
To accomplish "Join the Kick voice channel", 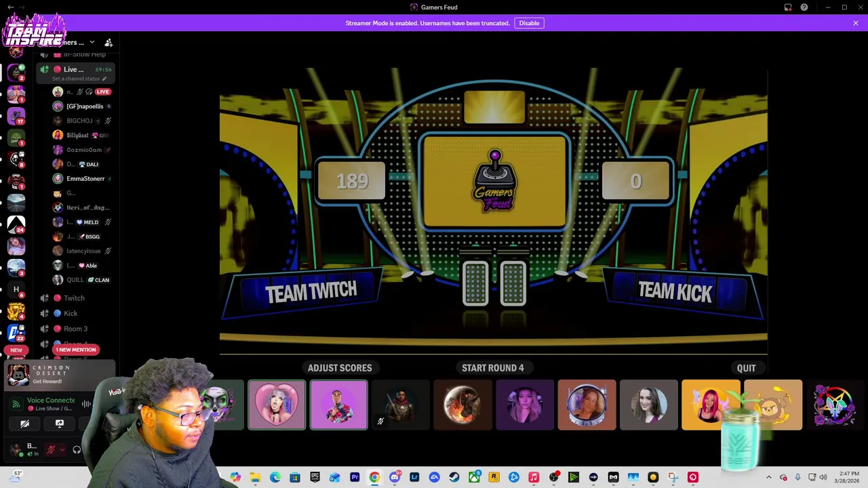I will 71,313.
